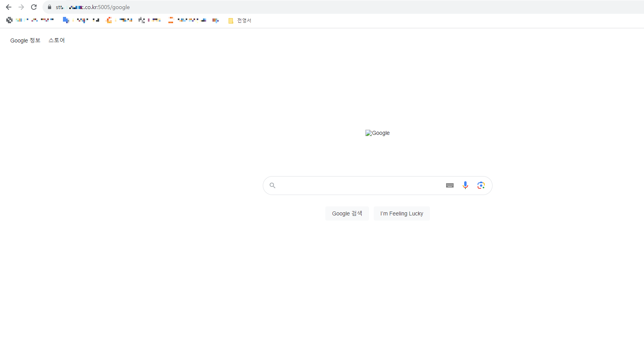Focus the address bar URL ending :5005/google

[93, 7]
